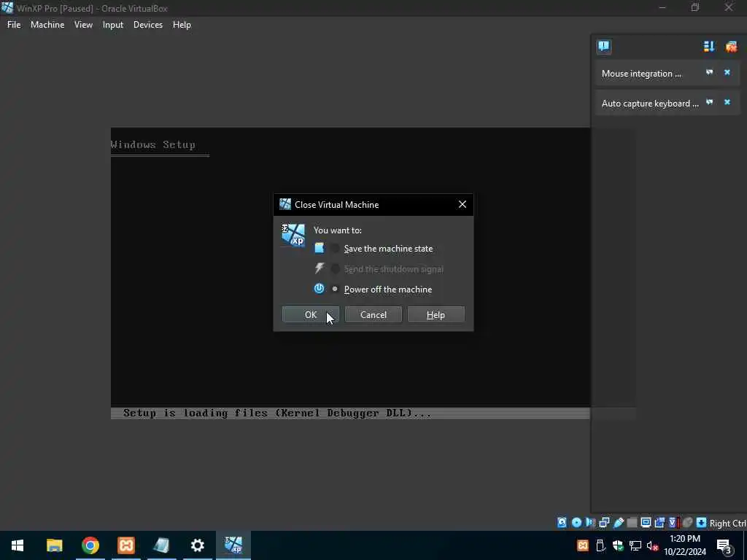Click the power off icon in dialog
The image size is (747, 560).
pos(320,289)
